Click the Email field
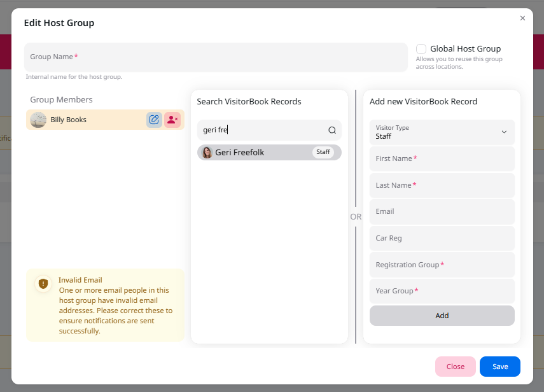 pyautogui.click(x=442, y=212)
